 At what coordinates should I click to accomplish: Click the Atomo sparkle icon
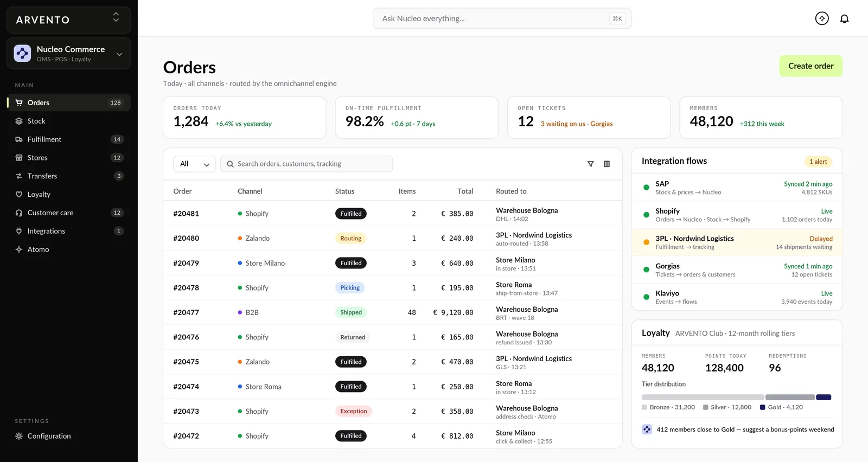click(19, 249)
